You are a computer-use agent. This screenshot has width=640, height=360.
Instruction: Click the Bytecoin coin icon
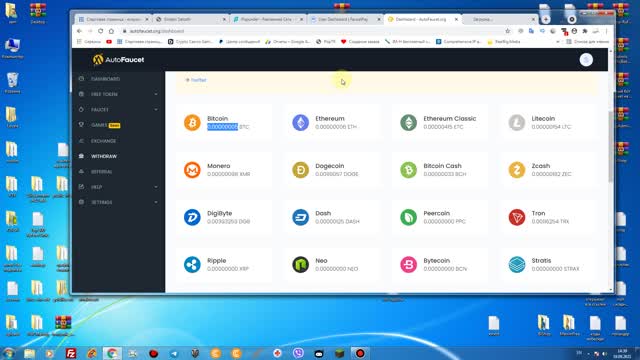click(409, 264)
